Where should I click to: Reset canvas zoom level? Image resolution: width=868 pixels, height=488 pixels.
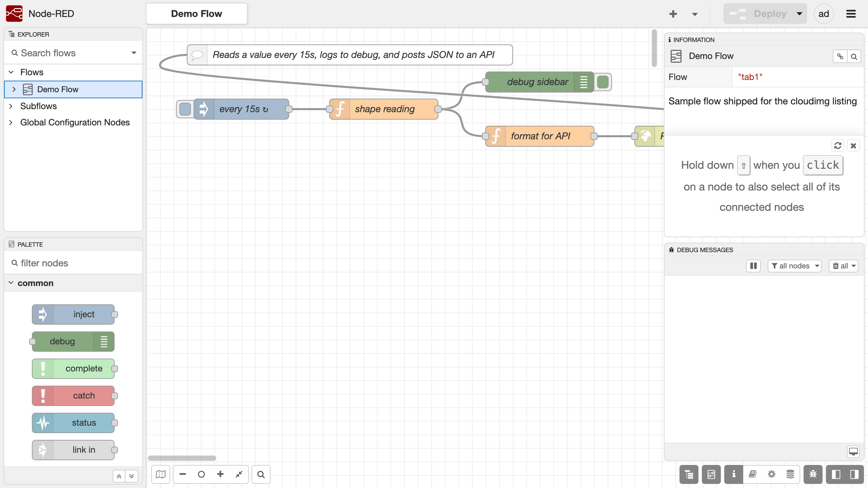pyautogui.click(x=201, y=474)
